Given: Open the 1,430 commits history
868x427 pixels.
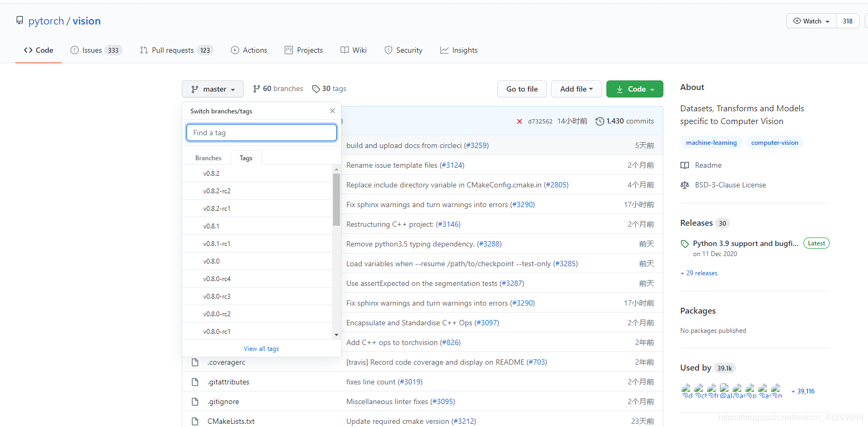Looking at the screenshot, I should point(624,121).
